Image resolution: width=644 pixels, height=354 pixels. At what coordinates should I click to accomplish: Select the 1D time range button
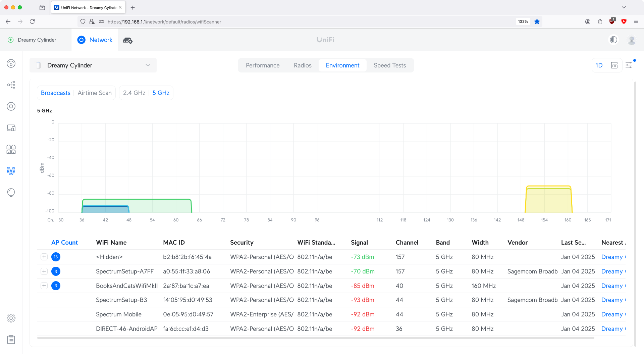click(599, 65)
